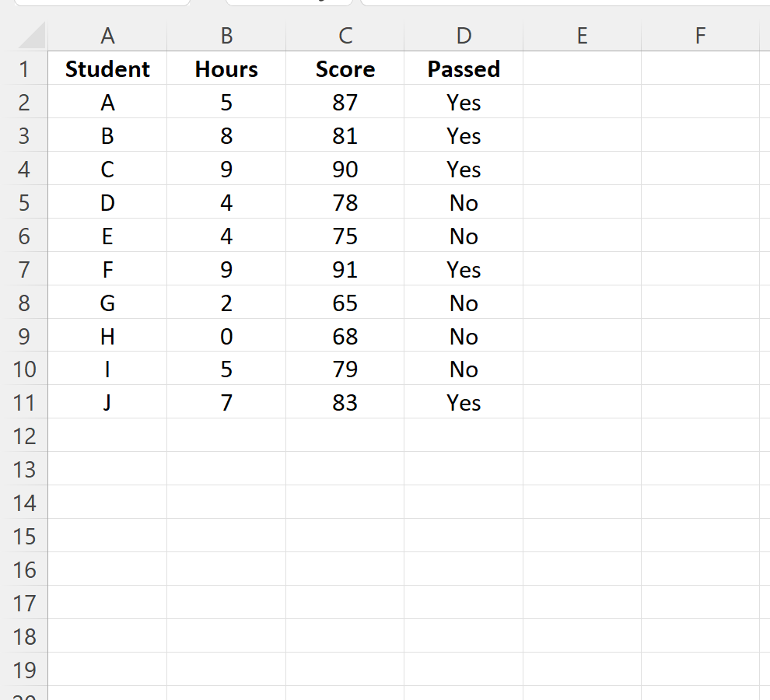Select the Score header cell
Viewport: 770px width, 700px height.
coord(345,68)
